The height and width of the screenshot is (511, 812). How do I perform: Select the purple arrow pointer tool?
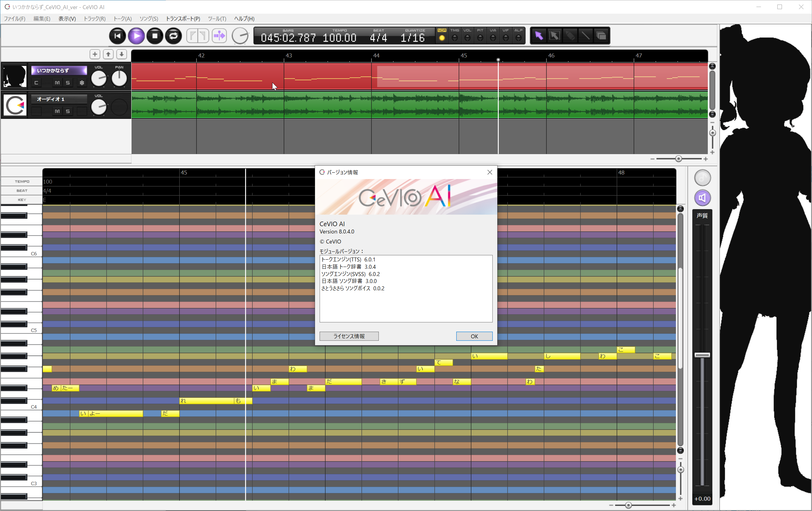[539, 36]
